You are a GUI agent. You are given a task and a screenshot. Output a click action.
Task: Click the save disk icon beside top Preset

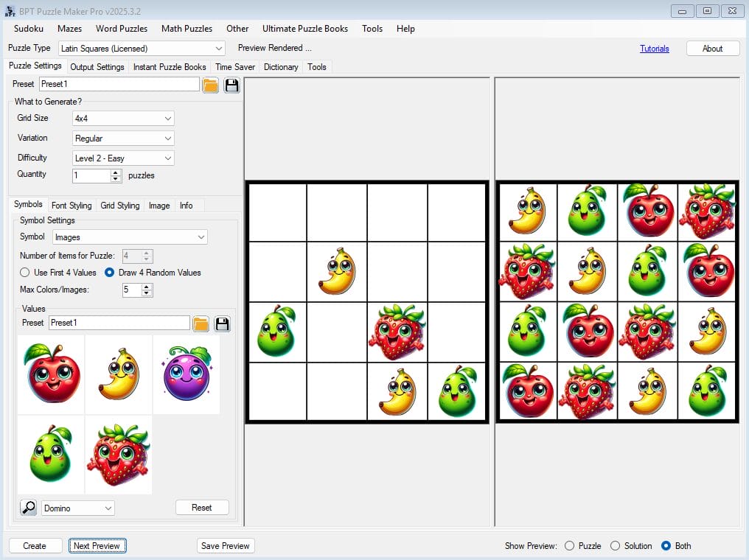[232, 85]
